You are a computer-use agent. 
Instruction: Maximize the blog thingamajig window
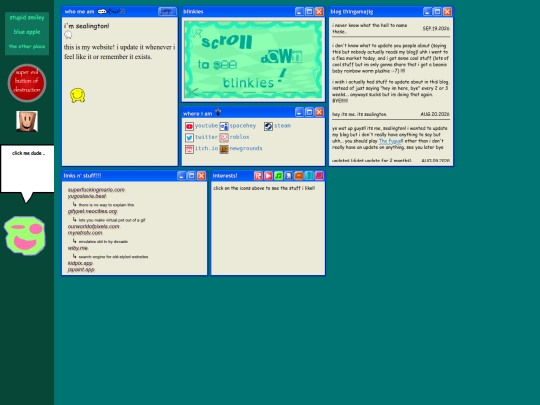pyautogui.click(x=437, y=12)
